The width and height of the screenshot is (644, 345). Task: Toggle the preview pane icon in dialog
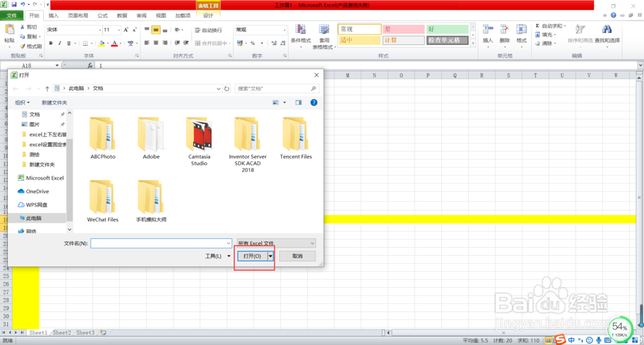pos(298,103)
